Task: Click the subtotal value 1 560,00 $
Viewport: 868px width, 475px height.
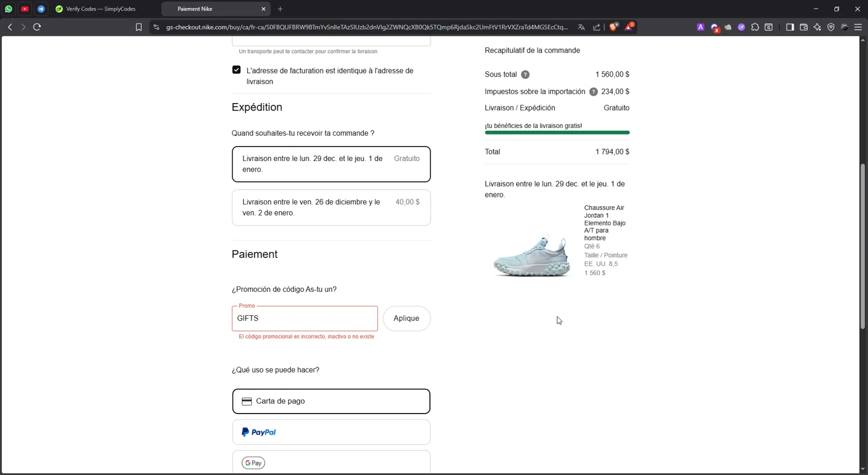Action: click(x=612, y=75)
